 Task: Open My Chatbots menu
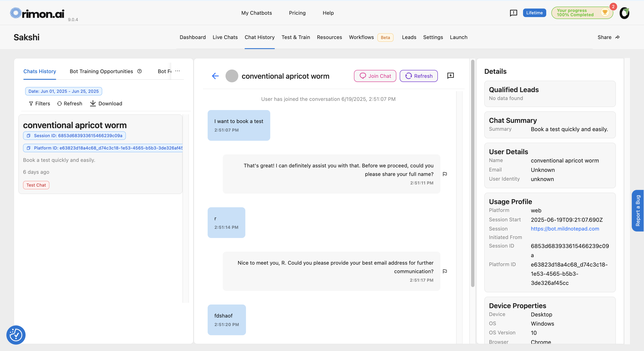256,13
